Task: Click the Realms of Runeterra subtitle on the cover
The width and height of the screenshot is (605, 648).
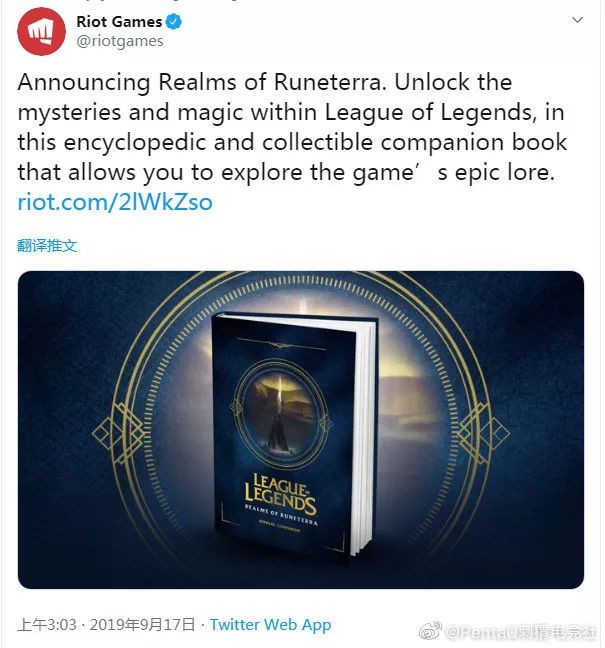Action: [x=281, y=515]
